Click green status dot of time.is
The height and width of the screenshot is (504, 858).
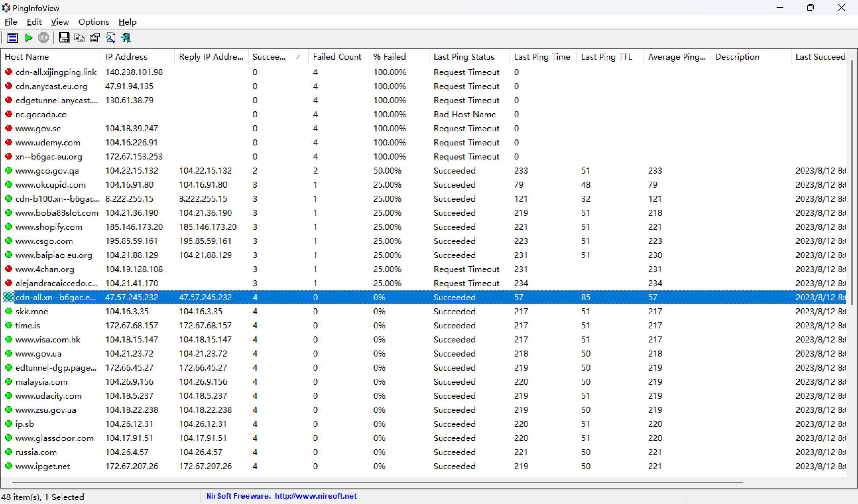[9, 325]
